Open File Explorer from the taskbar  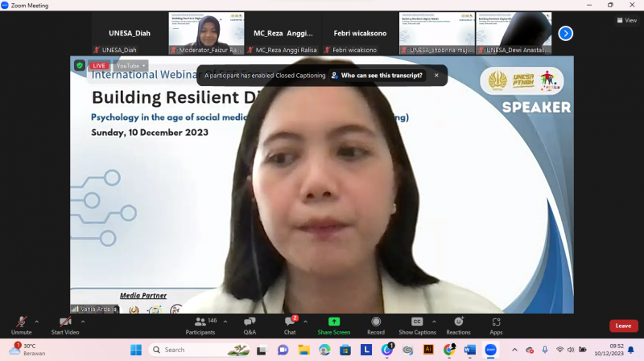(x=304, y=350)
